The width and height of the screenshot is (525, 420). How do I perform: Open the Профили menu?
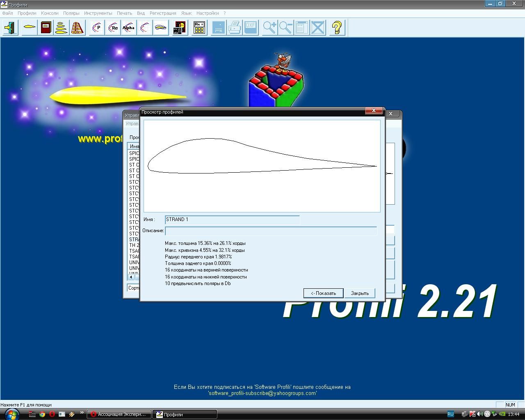click(x=27, y=13)
